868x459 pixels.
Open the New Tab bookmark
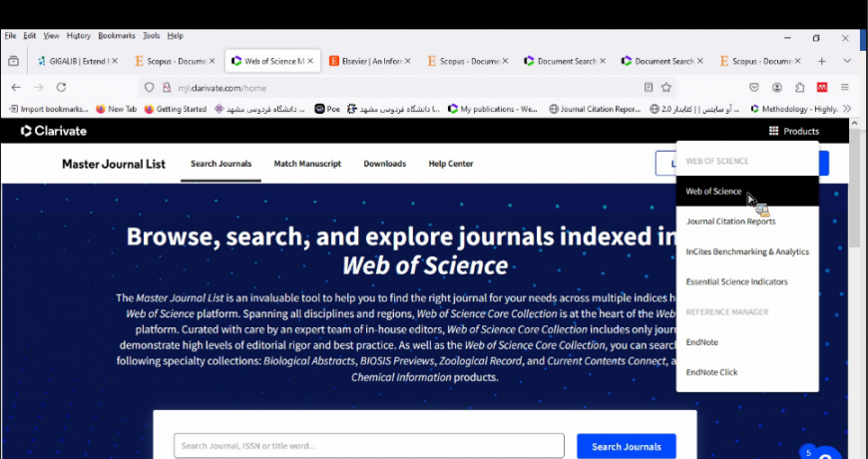coord(117,109)
